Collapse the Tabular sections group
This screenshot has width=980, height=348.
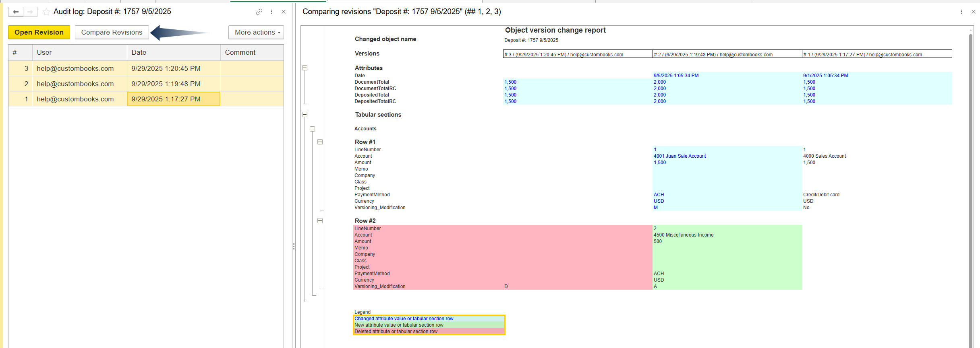(305, 115)
